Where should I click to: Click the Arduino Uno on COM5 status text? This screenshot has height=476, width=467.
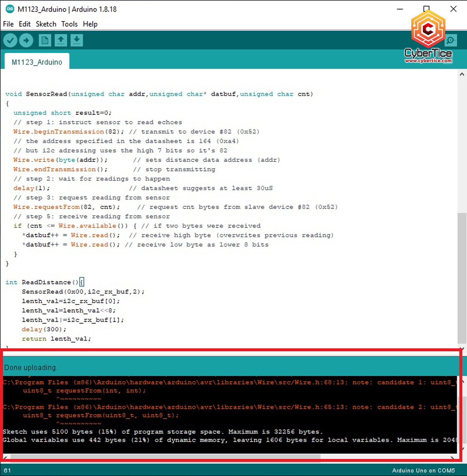pyautogui.click(x=423, y=470)
